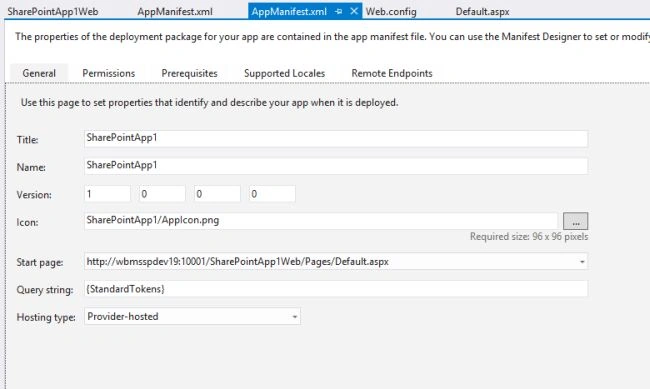Focus the major version field showing 1
The image size is (650, 389).
[107, 194]
